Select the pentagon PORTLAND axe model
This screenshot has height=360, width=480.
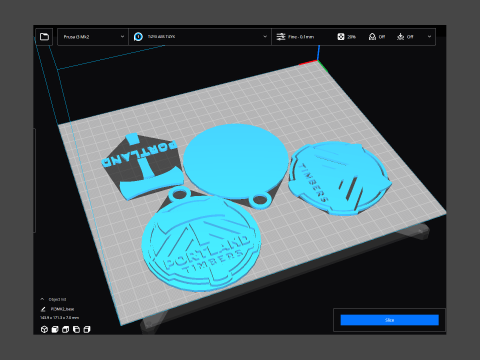point(144,166)
